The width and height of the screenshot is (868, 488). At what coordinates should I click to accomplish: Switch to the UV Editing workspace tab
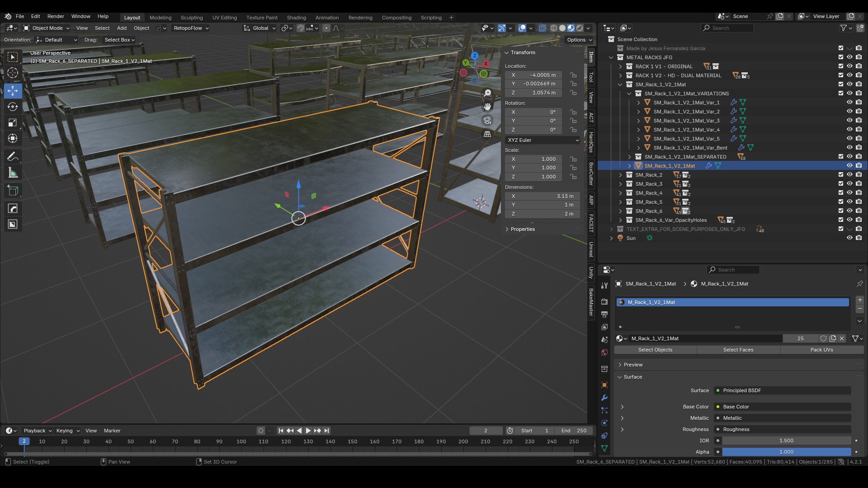coord(224,18)
